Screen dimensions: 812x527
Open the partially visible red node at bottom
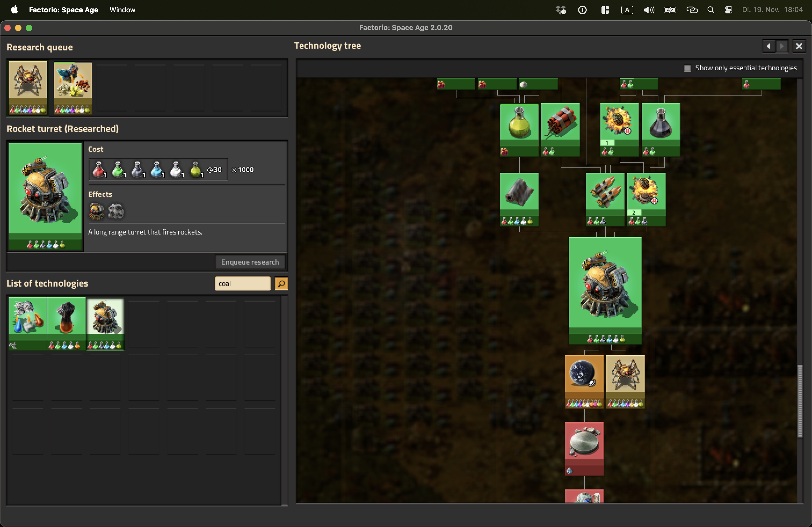[584, 496]
